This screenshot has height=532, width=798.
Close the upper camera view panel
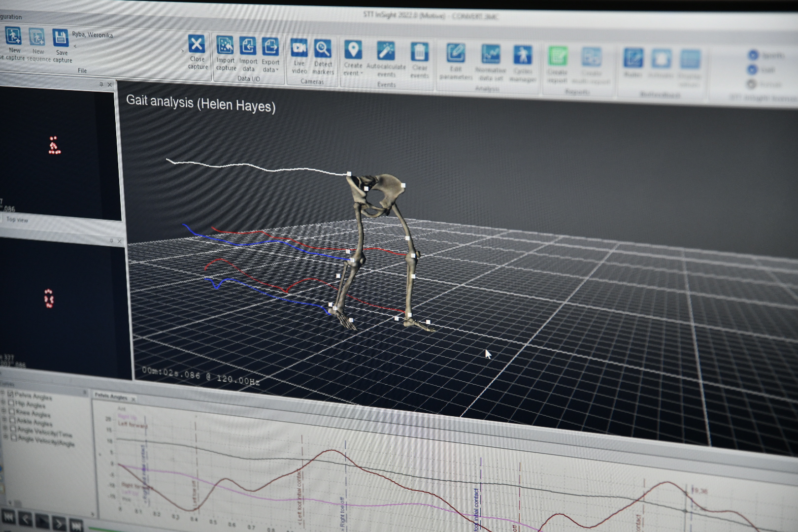point(110,85)
